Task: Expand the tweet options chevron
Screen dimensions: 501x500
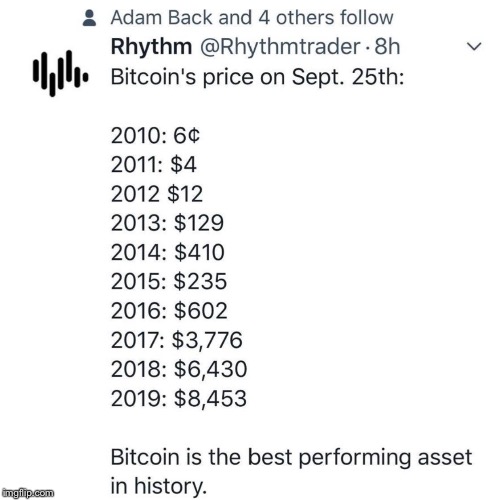Action: coord(474,46)
